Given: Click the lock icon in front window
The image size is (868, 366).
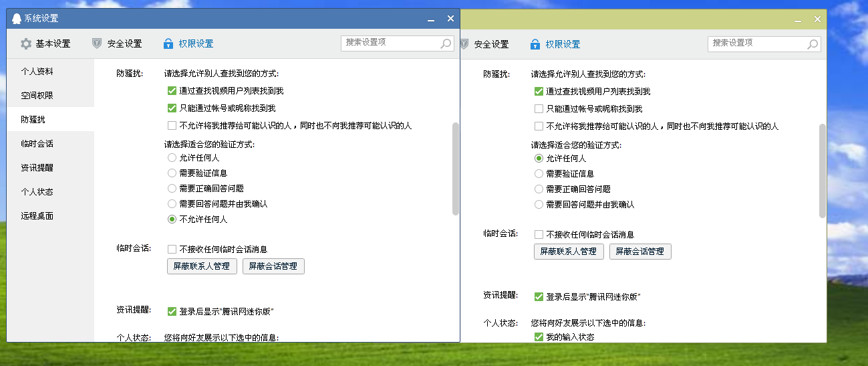Looking at the screenshot, I should [168, 43].
